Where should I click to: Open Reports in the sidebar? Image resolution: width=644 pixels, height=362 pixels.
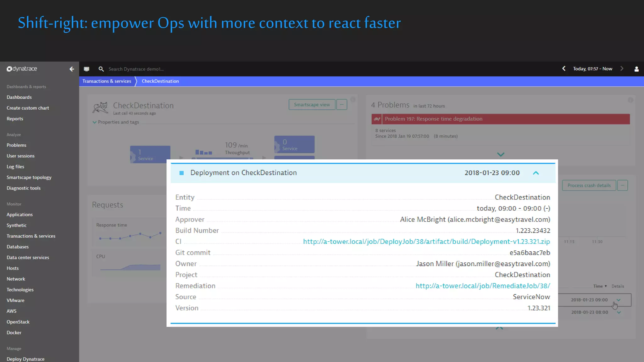point(15,119)
